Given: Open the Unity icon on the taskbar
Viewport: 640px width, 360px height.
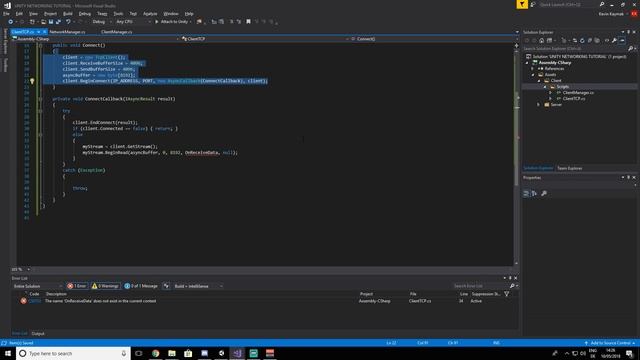Looking at the screenshot, I should 221,353.
